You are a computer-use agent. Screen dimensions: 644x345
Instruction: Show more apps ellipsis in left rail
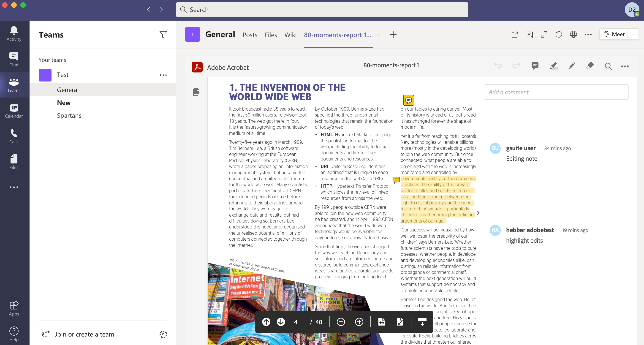coord(14,187)
